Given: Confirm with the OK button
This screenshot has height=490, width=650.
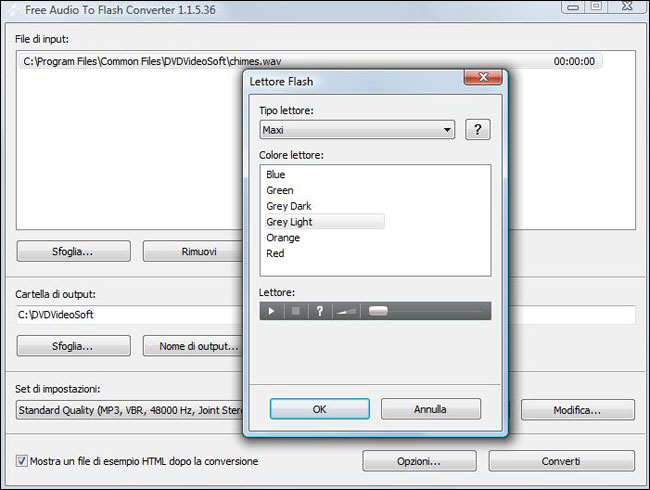Looking at the screenshot, I should click(x=319, y=409).
